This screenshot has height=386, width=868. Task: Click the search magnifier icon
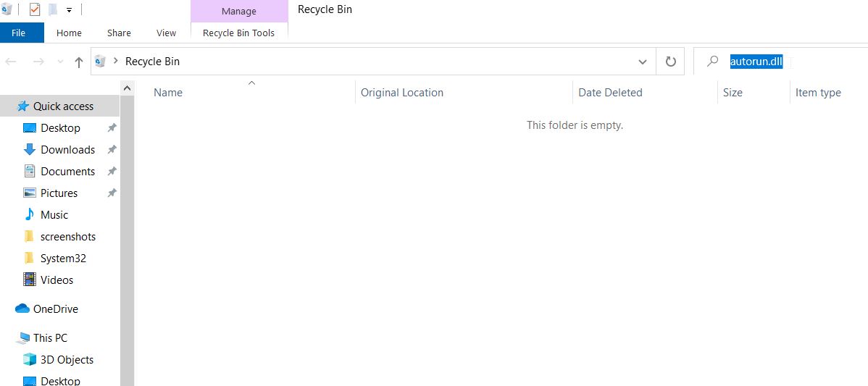pyautogui.click(x=713, y=62)
